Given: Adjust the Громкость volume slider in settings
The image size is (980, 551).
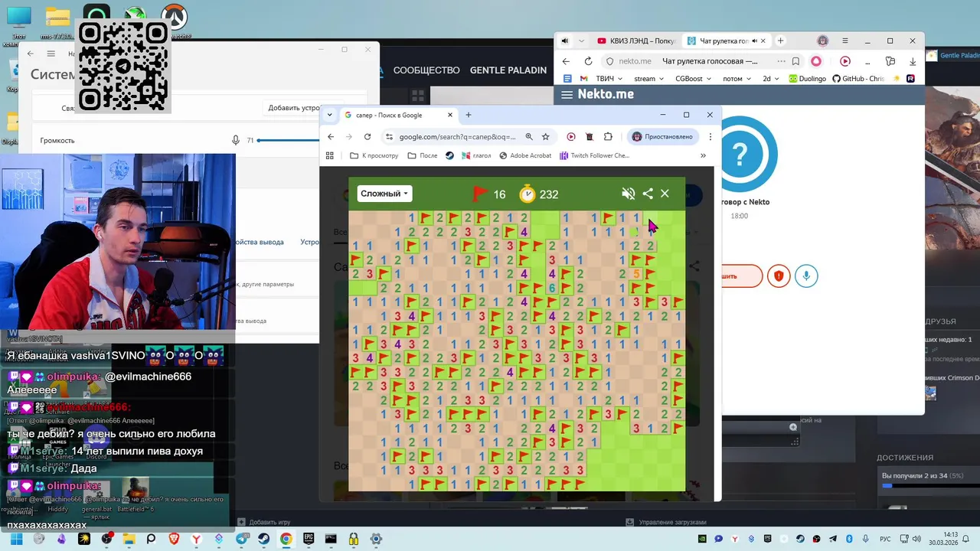Looking at the screenshot, I should click(289, 140).
